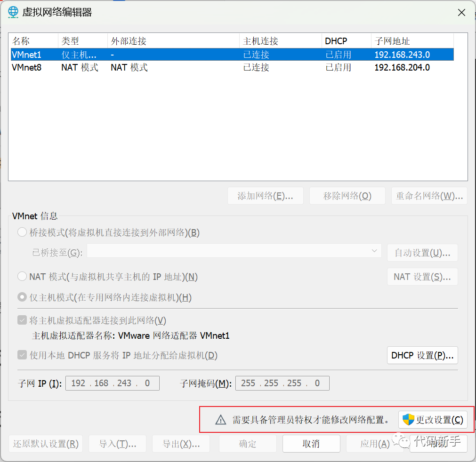Click 更改设置(C) button
The width and height of the screenshot is (476, 462).
point(433,420)
